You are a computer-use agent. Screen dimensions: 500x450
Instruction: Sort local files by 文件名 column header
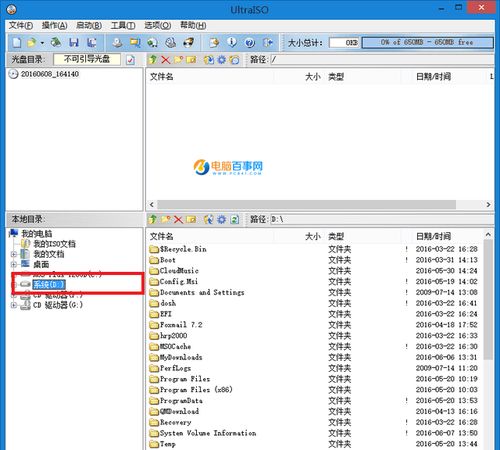coord(210,237)
